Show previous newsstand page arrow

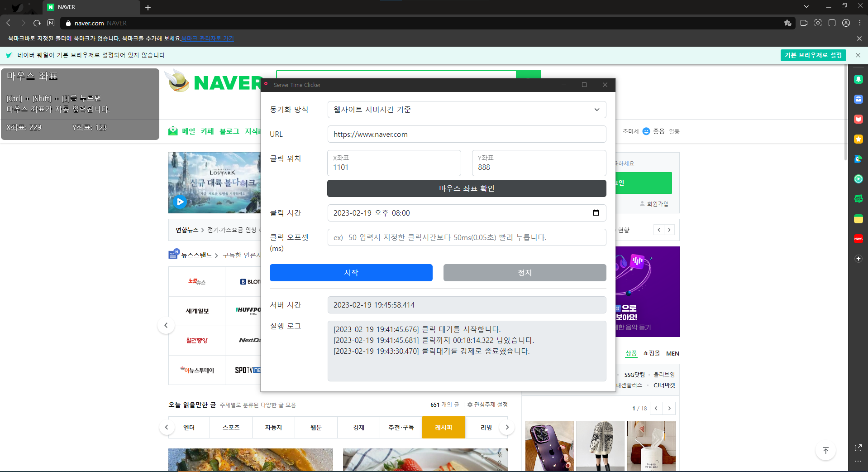point(166,325)
